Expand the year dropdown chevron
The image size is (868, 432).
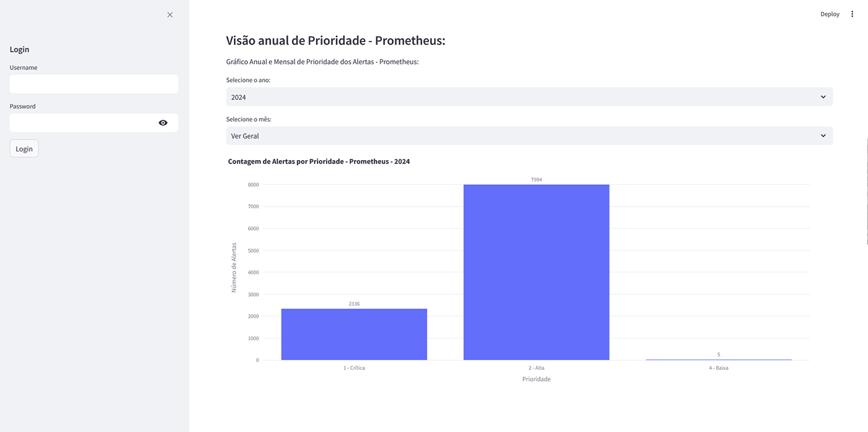point(823,97)
